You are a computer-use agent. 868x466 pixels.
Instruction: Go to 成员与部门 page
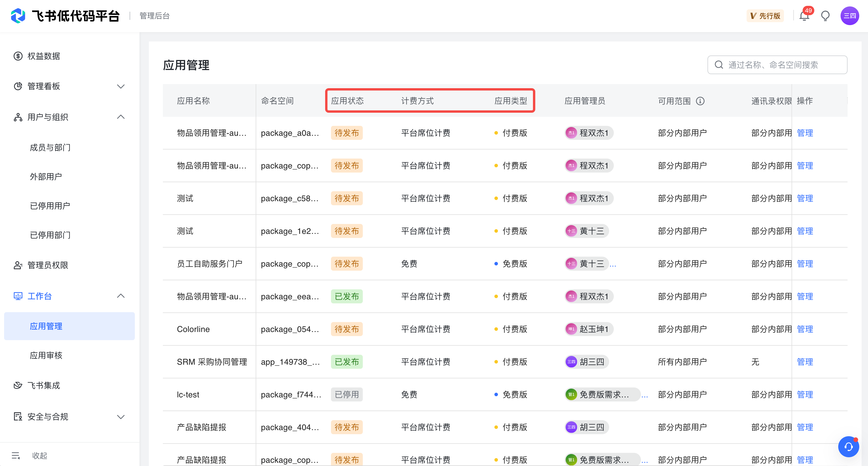(x=50, y=147)
